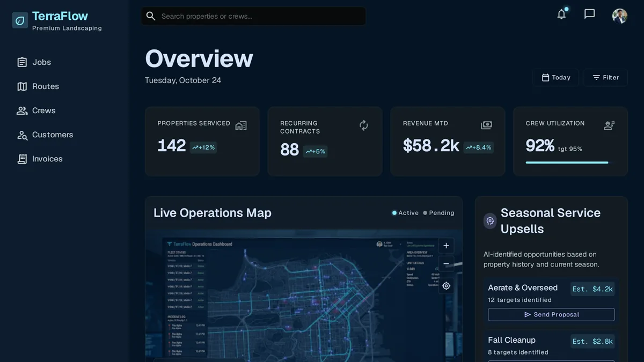
Task: Focus the search properties or crews field
Action: 253,16
